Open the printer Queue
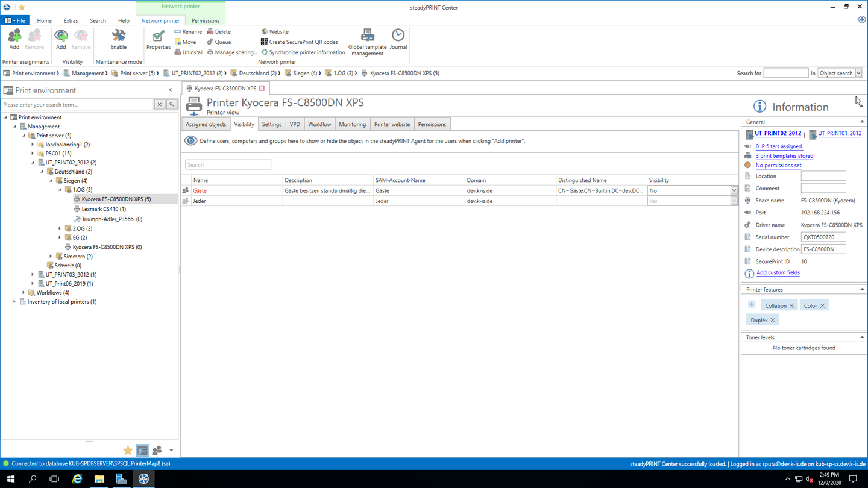The height and width of the screenshot is (488, 868). [219, 42]
